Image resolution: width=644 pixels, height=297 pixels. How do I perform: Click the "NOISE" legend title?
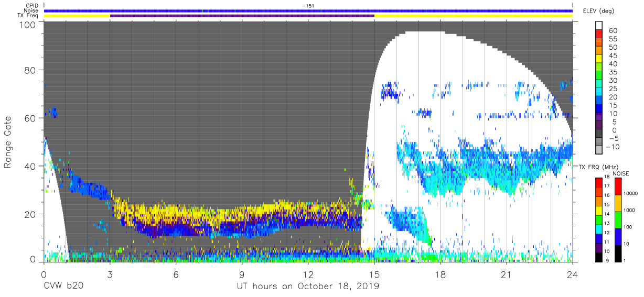[x=621, y=173]
